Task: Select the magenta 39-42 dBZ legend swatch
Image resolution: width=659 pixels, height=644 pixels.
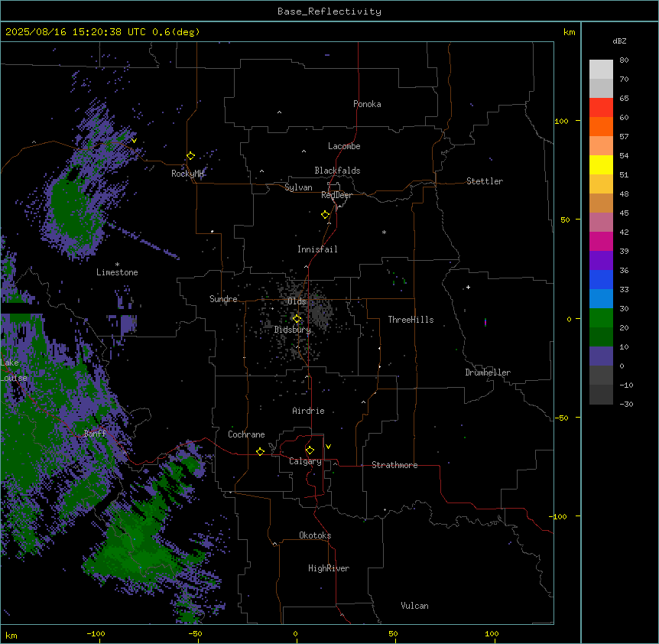Action: click(x=601, y=241)
